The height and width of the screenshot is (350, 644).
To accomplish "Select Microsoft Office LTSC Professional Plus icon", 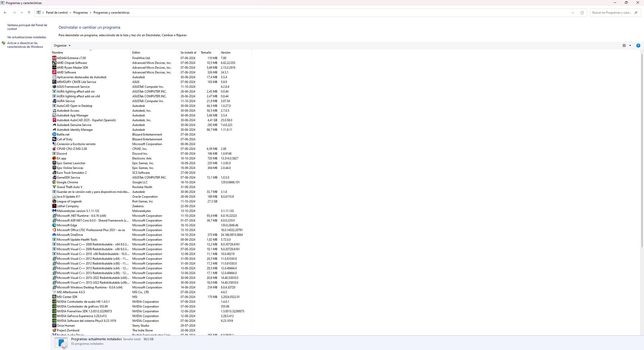I will pos(54,230).
